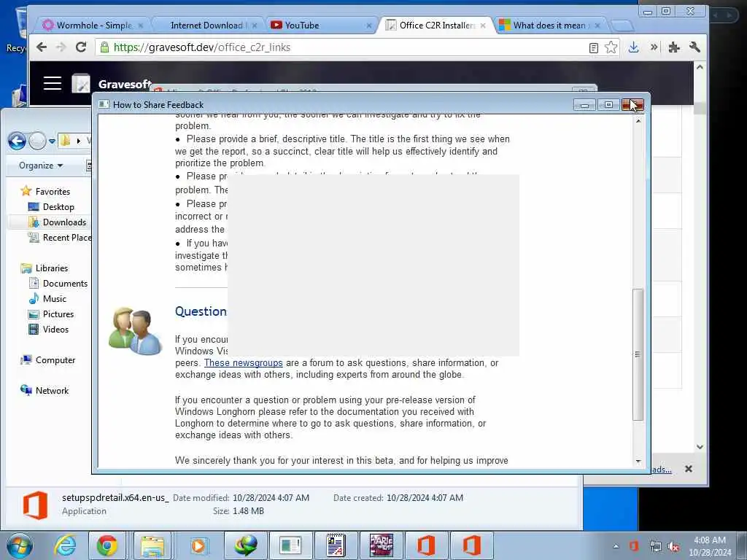The image size is (747, 560).
Task: Open Explorer recent locations dropdown arrow
Action: pyautogui.click(x=52, y=141)
